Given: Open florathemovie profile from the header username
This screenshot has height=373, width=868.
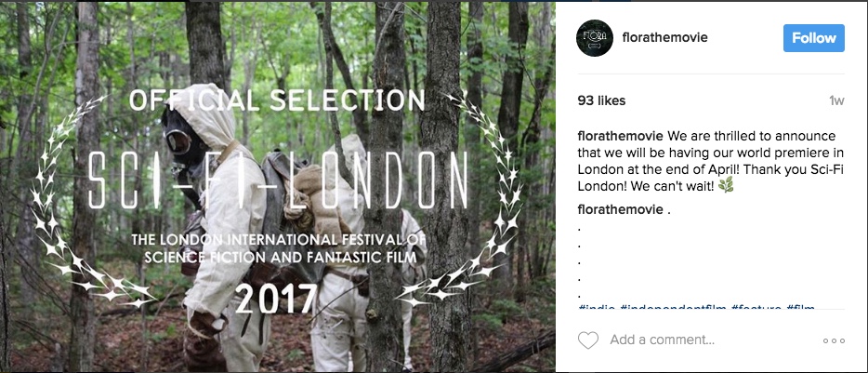Looking at the screenshot, I should pos(664,38).
